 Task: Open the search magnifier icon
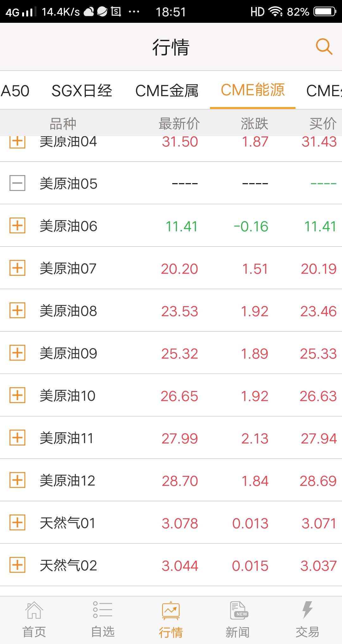(324, 47)
